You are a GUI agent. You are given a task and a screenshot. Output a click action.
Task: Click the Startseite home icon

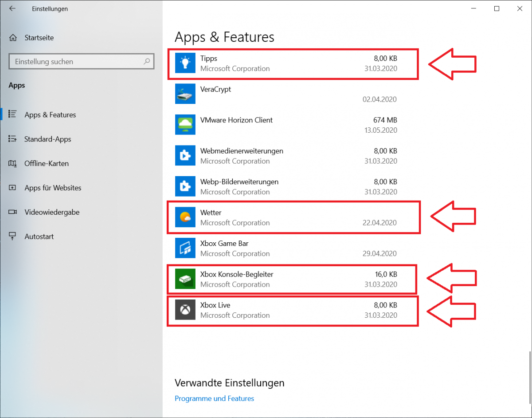[x=13, y=38]
